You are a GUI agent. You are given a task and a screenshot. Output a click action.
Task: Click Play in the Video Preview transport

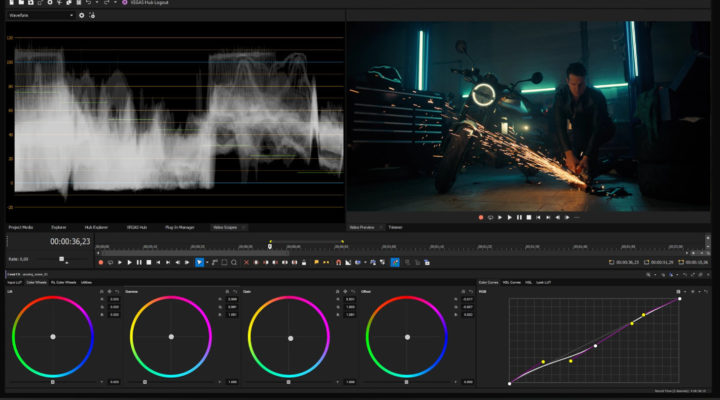(x=510, y=218)
